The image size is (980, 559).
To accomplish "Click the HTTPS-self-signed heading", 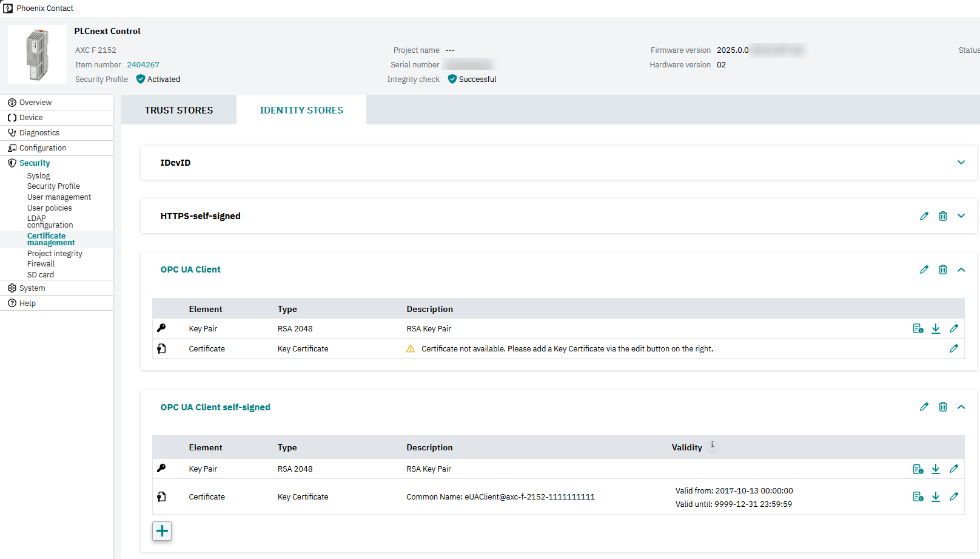I will tap(200, 216).
